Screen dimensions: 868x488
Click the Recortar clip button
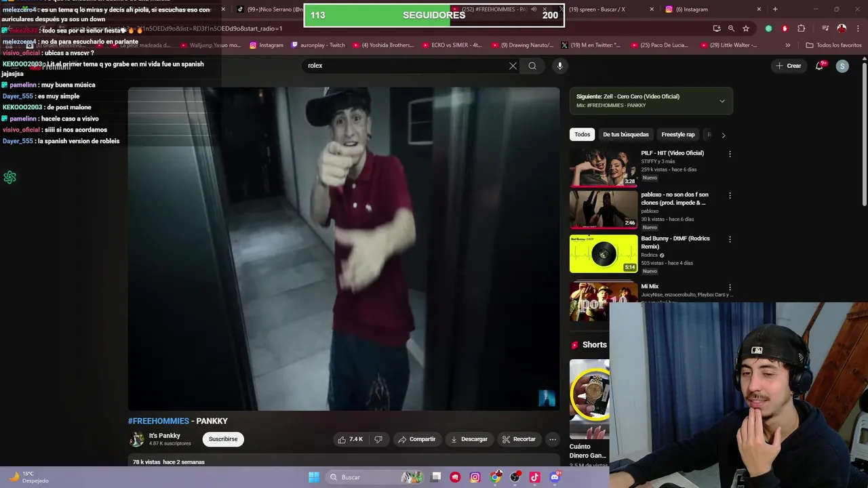click(x=519, y=439)
